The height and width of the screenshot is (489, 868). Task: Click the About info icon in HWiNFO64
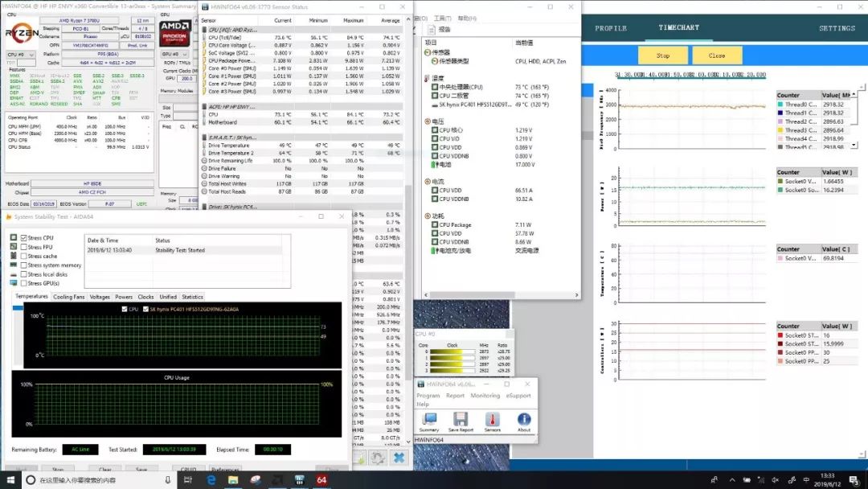[x=524, y=420]
